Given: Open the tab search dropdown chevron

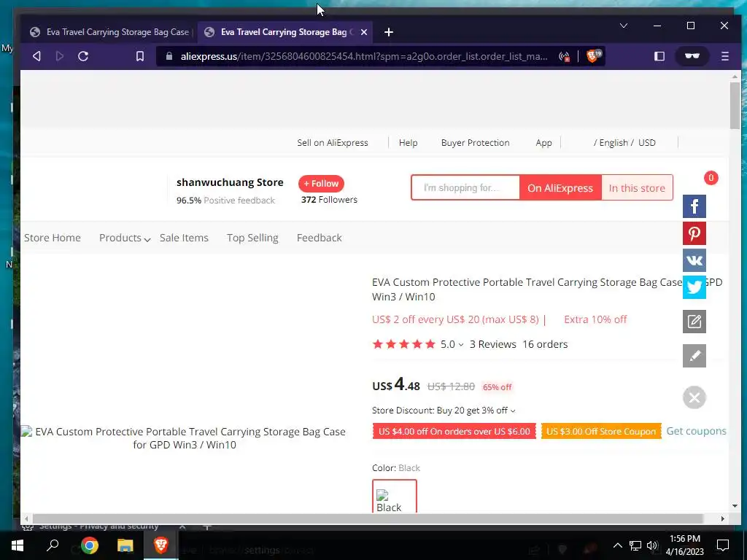Looking at the screenshot, I should 624,26.
